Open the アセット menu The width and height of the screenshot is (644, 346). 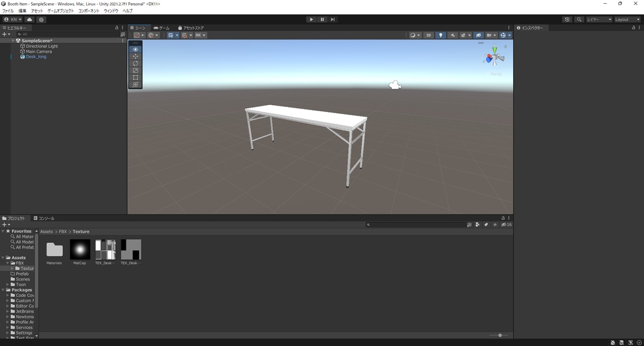pos(36,11)
